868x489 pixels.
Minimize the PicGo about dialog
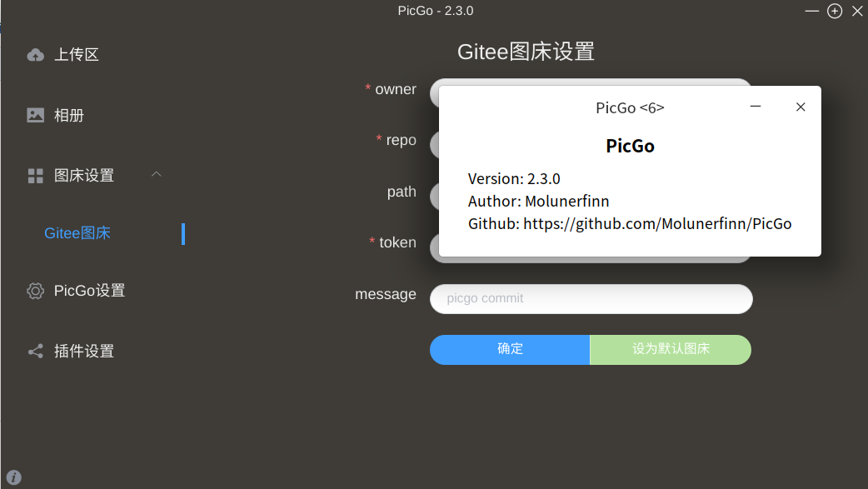tap(756, 107)
